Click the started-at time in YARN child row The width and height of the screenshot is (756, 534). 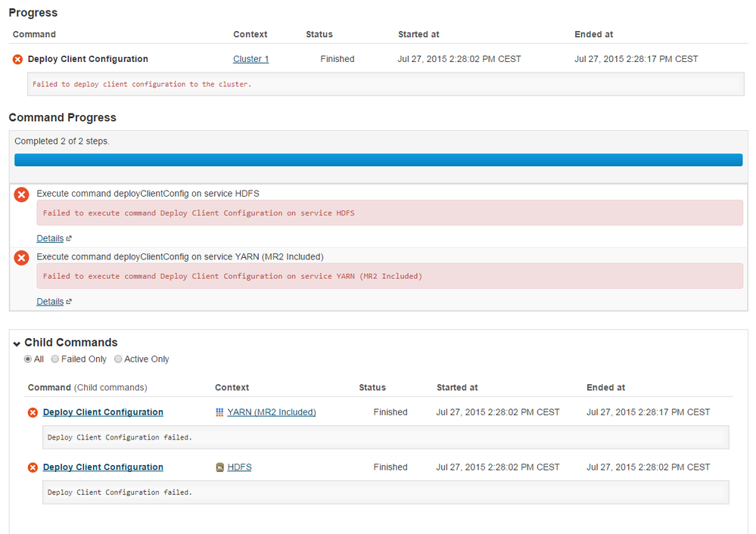[x=498, y=412]
